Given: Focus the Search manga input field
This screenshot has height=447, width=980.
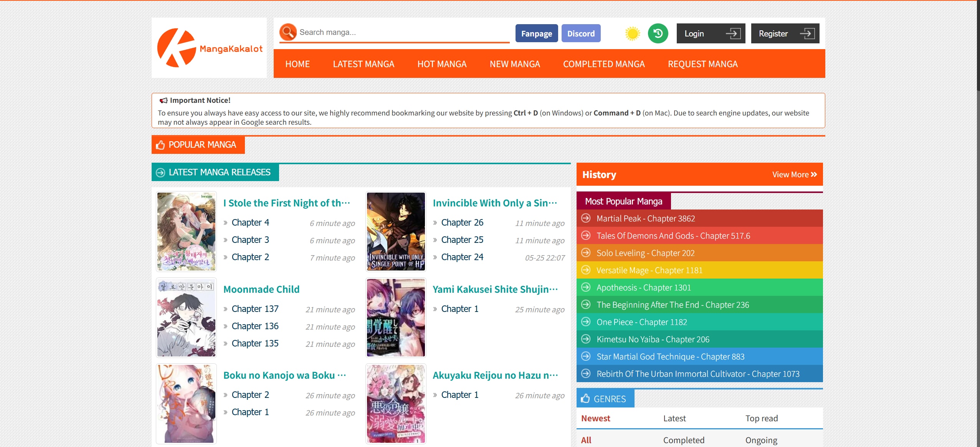Looking at the screenshot, I should 403,32.
